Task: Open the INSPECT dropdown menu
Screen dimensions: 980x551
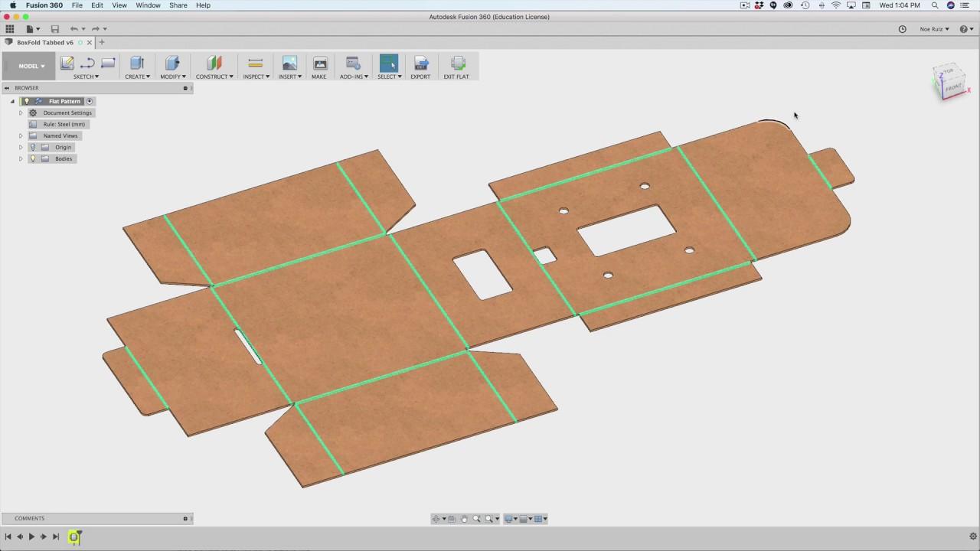Action: (256, 77)
